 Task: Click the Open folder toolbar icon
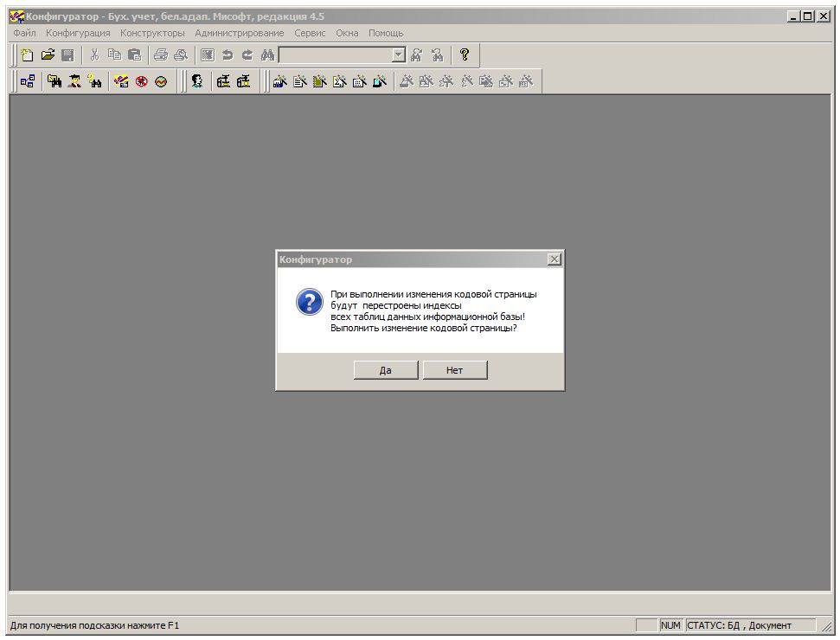tap(48, 55)
